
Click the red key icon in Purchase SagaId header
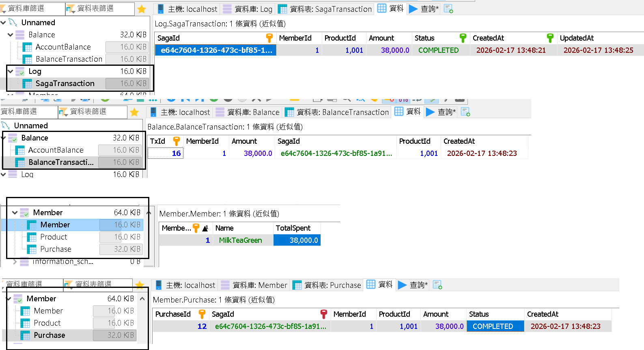tap(323, 314)
